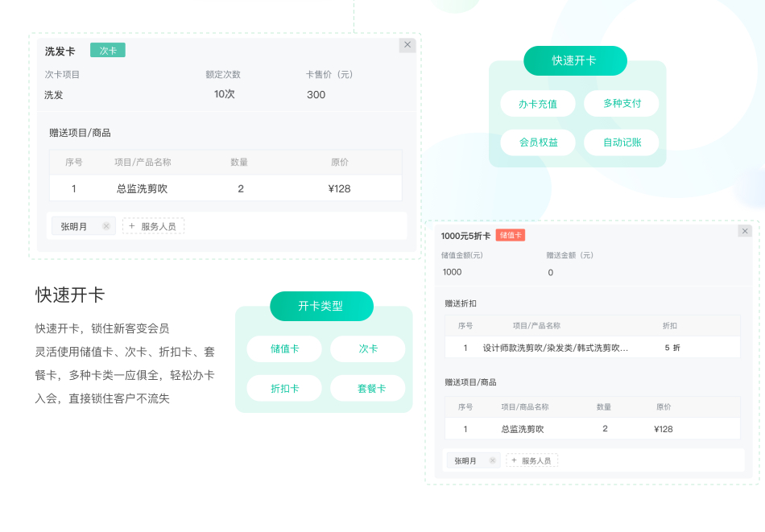Screen dimensions: 765x532
Task: Click the green 次卡 tag badge
Action: click(108, 51)
